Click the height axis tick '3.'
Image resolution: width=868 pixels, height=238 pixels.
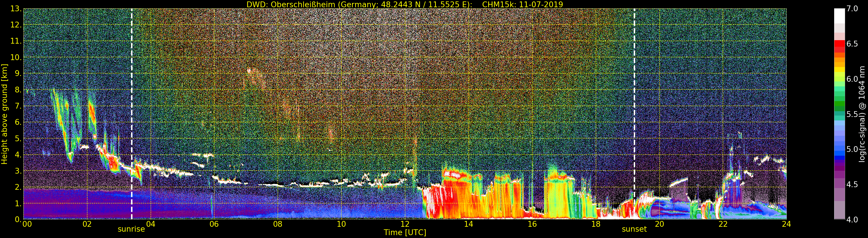[18, 171]
